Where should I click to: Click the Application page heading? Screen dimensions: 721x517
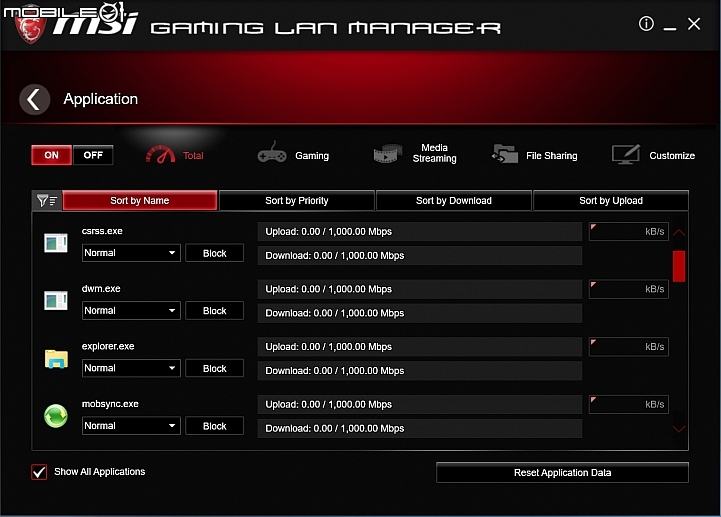click(101, 99)
